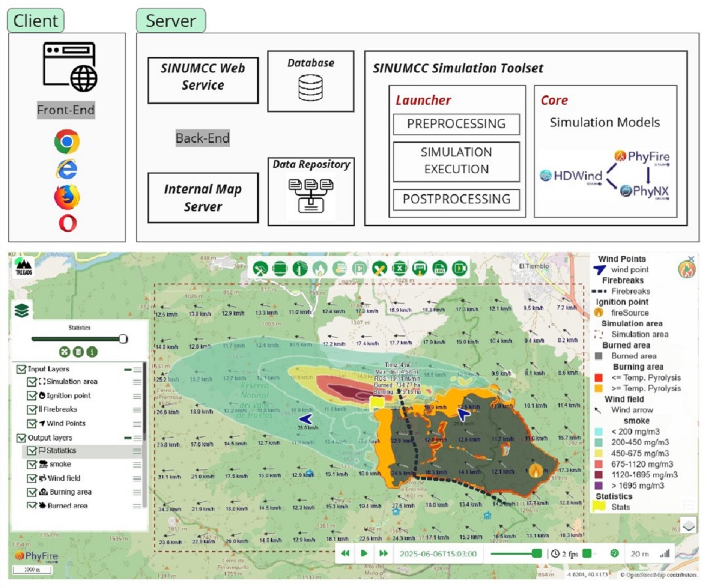This screenshot has height=588, width=707.
Task: Collapse the Output layers group
Action: click(x=128, y=438)
